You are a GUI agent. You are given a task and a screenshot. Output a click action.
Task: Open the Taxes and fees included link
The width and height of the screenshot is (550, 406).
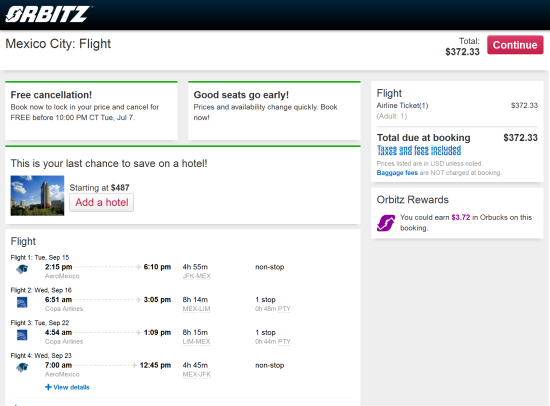pos(419,150)
